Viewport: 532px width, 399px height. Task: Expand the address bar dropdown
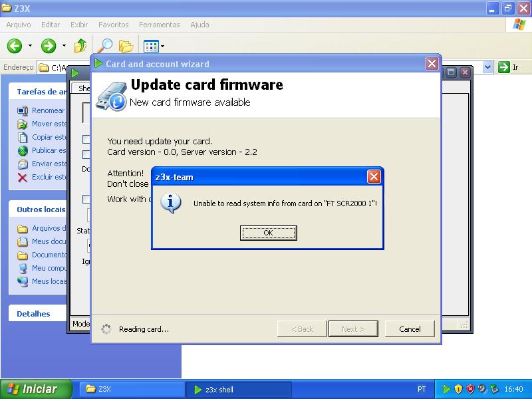point(487,67)
